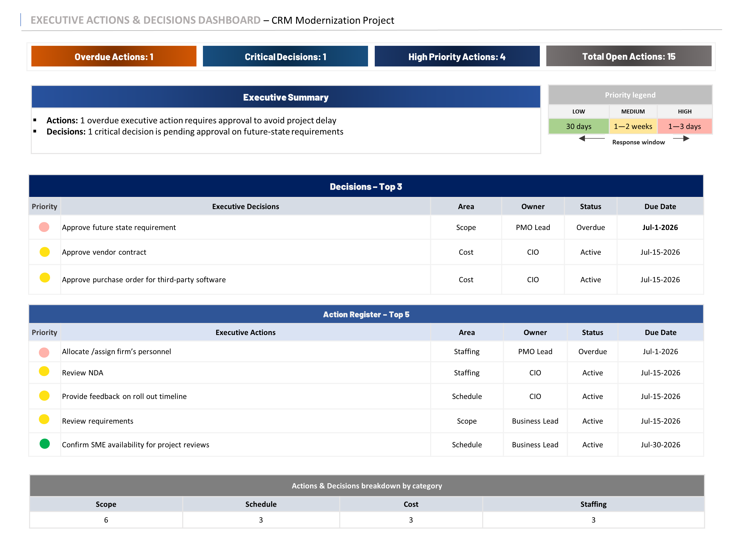Click Scope area in Approve future state requirement row
The image size is (747, 560).
[x=466, y=227]
